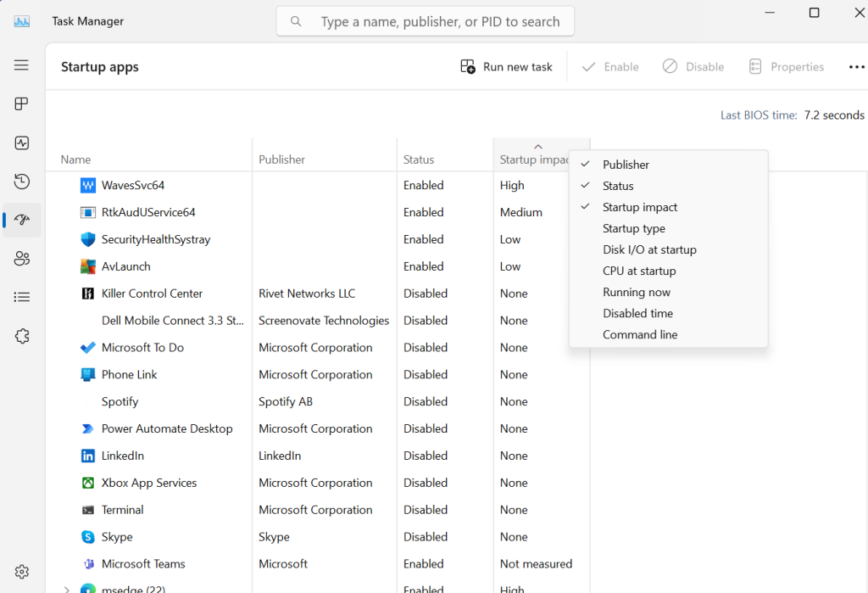868x593 pixels.
Task: Click the Killer Control Center icon
Action: 88,294
